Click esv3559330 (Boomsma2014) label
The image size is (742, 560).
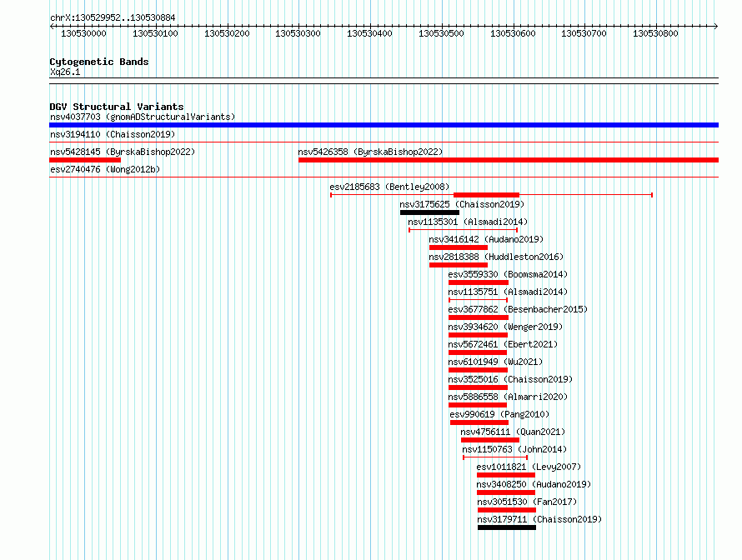click(508, 274)
